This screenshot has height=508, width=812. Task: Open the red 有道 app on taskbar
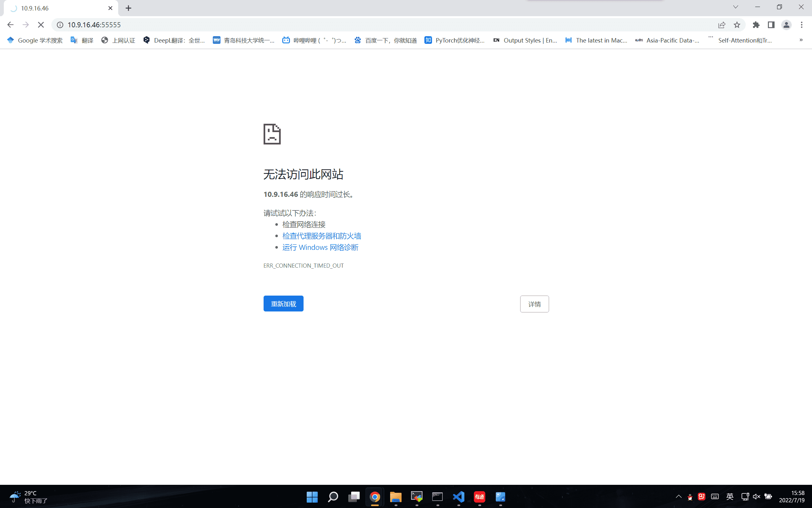(x=480, y=497)
